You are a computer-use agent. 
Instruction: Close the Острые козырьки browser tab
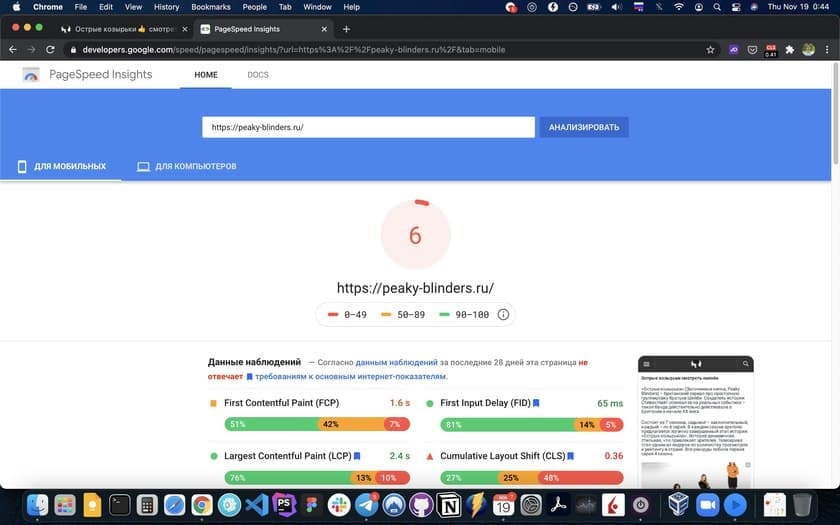coord(185,29)
